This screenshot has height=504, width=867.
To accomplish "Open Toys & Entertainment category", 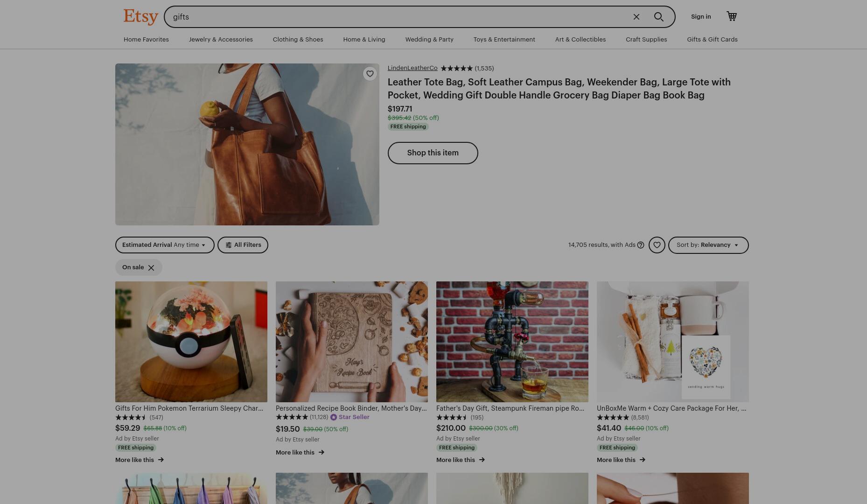I will click(504, 40).
